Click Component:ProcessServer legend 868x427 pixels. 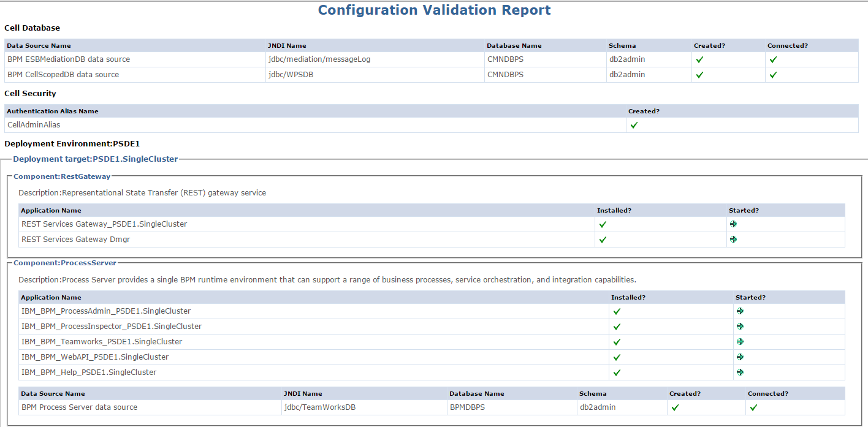(x=65, y=263)
